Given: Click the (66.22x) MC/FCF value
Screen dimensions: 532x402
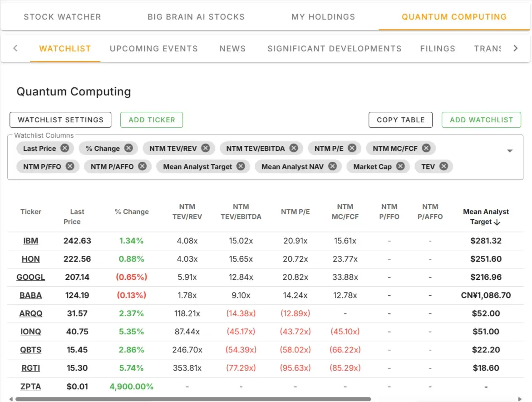Looking at the screenshot, I should click(x=345, y=350).
